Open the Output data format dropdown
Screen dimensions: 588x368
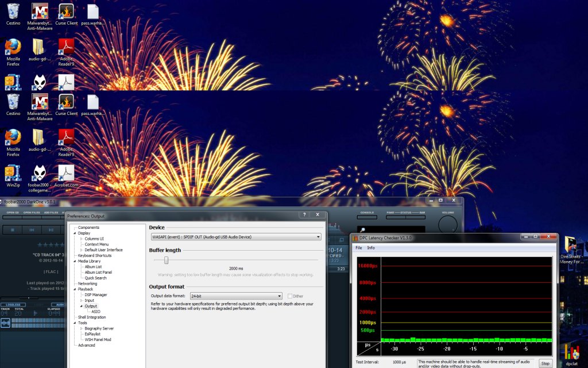coord(236,296)
